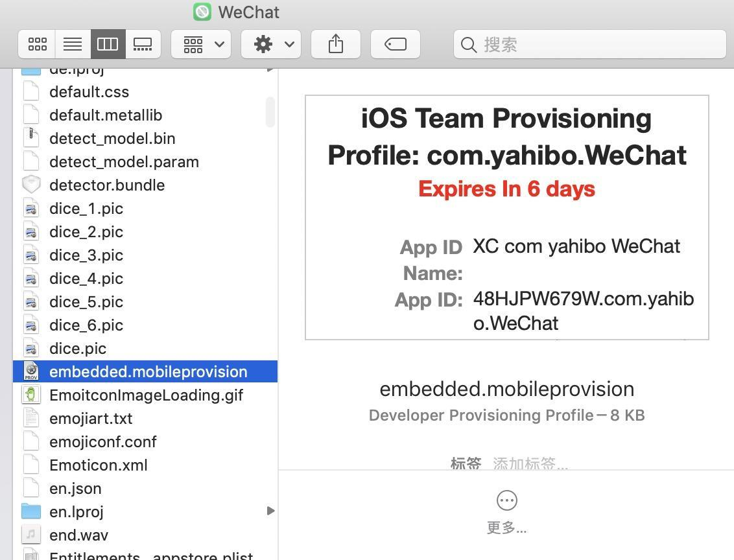Open the gear action menu
The width and height of the screenshot is (734, 560).
click(x=271, y=44)
